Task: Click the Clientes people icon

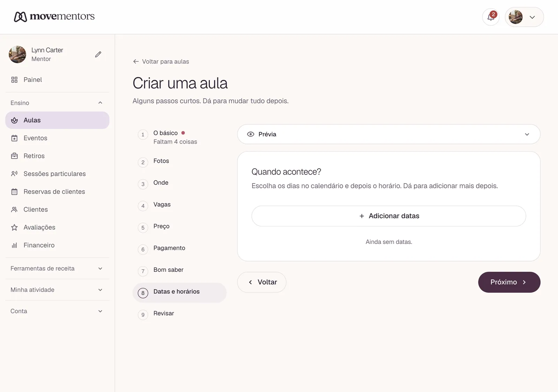Action: tap(14, 209)
